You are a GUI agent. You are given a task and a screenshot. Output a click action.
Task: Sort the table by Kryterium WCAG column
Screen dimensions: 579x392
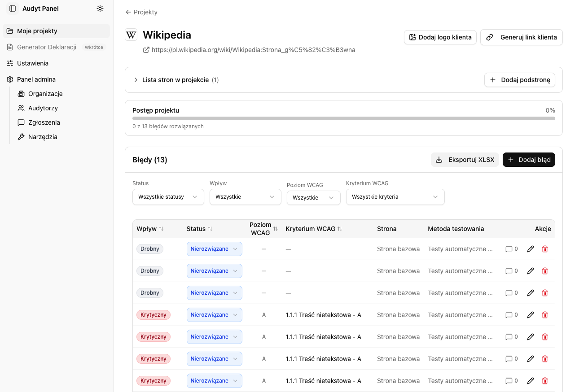point(314,229)
